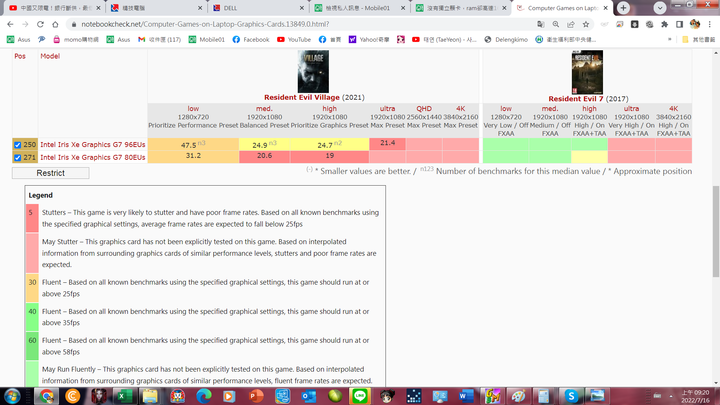The height and width of the screenshot is (405, 720).
Task: Sort by the Model column header
Action: (x=50, y=56)
